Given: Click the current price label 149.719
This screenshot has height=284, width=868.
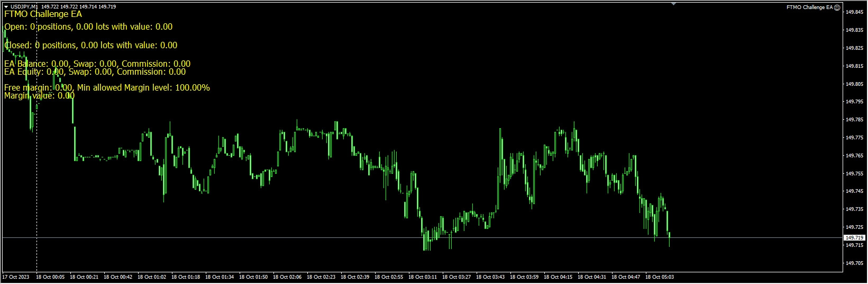Looking at the screenshot, I should point(854,238).
